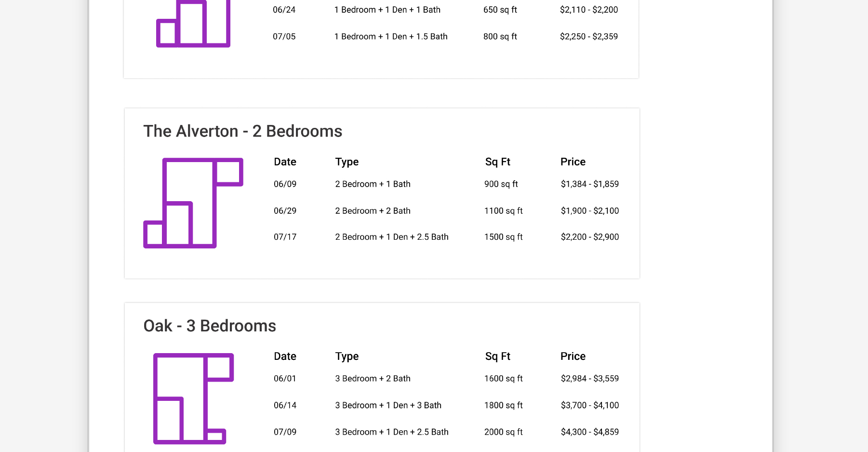This screenshot has width=868, height=452.
Task: Click the 1500 sq ft value
Action: (503, 237)
